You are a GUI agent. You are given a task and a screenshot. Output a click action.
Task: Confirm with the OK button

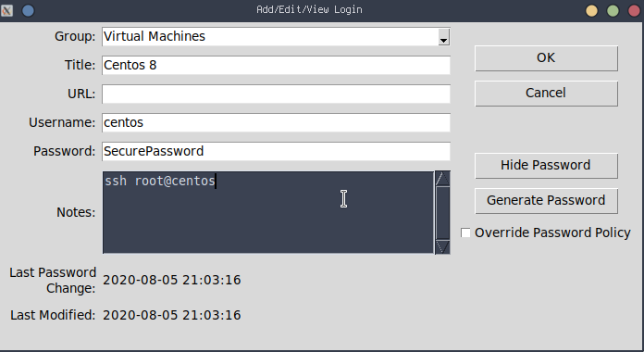(x=546, y=58)
